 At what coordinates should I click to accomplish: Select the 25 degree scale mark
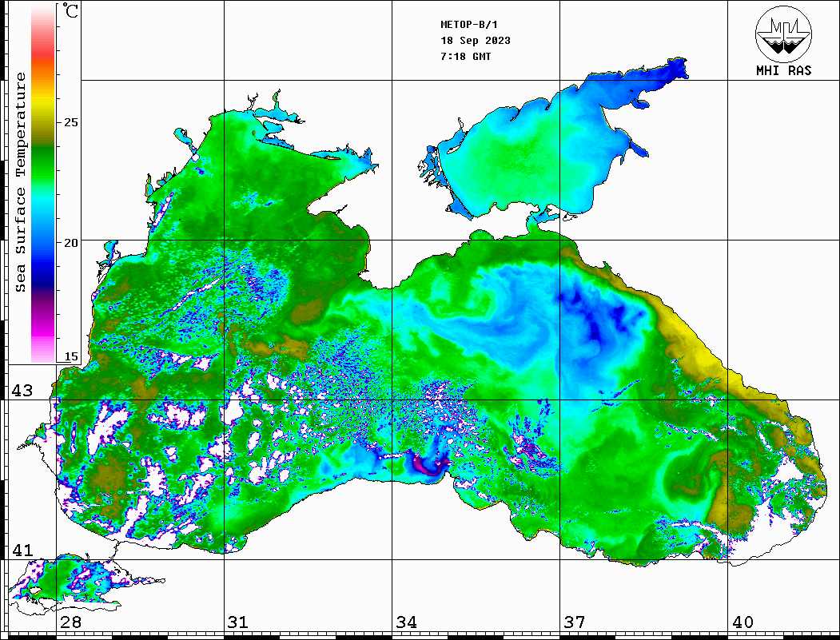[72, 123]
